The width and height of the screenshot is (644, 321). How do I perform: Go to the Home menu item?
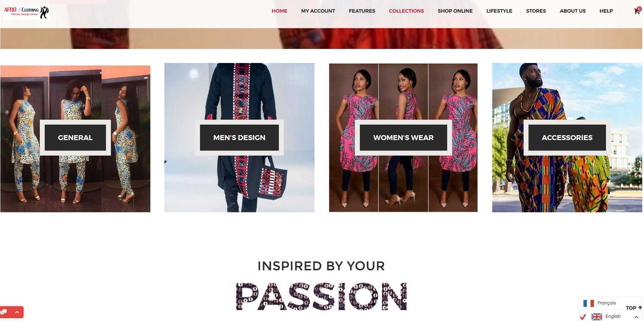[x=280, y=11]
